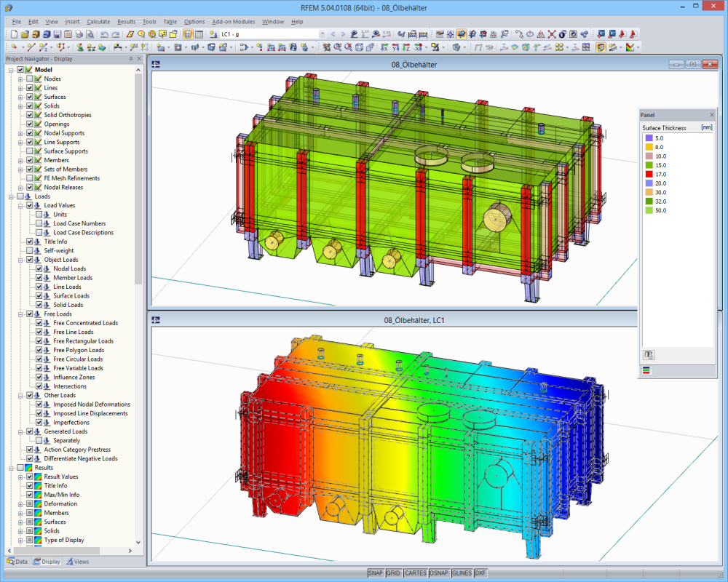This screenshot has height=582, width=728.
Task: Expand the Members item under Results
Action: pyautogui.click(x=20, y=513)
